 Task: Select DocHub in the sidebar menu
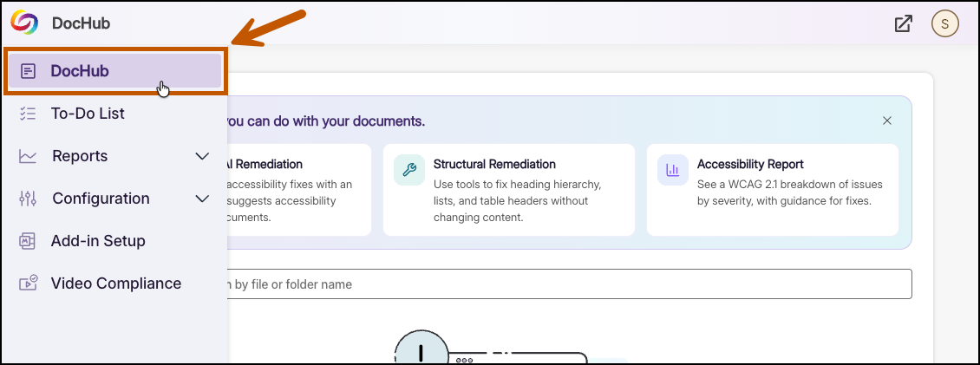tap(115, 70)
